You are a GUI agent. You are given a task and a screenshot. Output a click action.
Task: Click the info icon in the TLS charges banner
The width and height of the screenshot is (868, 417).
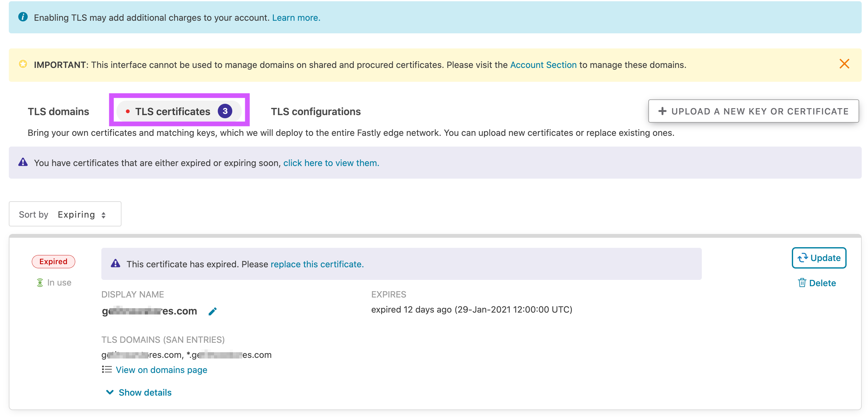click(x=23, y=16)
